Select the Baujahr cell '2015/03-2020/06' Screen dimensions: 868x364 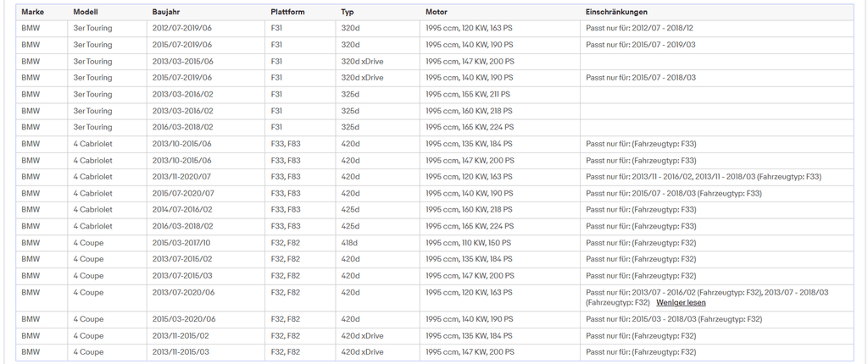coord(184,319)
